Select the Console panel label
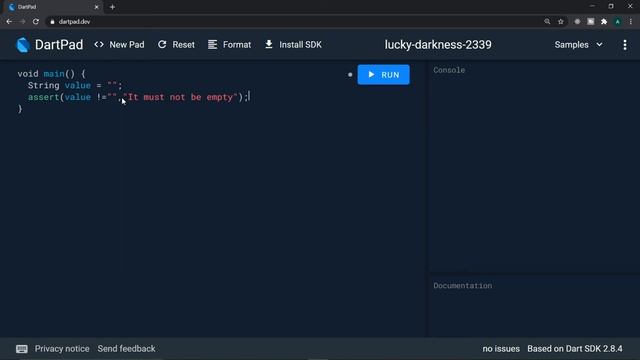 (x=449, y=70)
